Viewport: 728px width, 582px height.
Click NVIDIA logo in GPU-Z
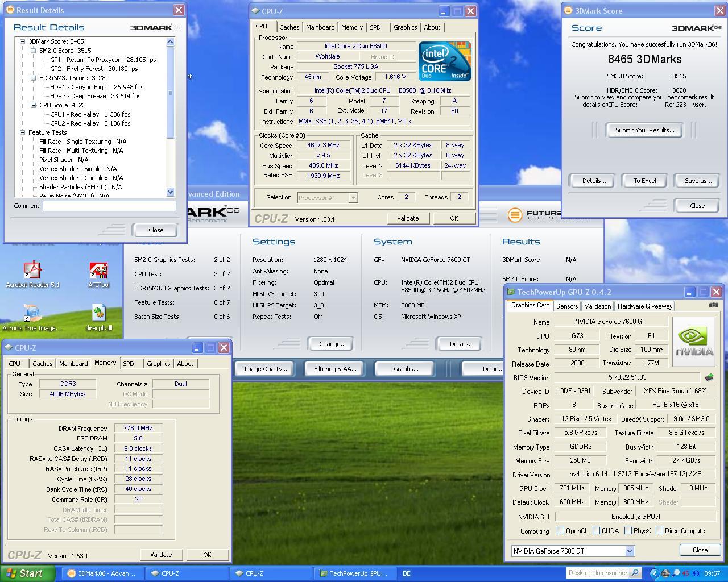[x=694, y=342]
